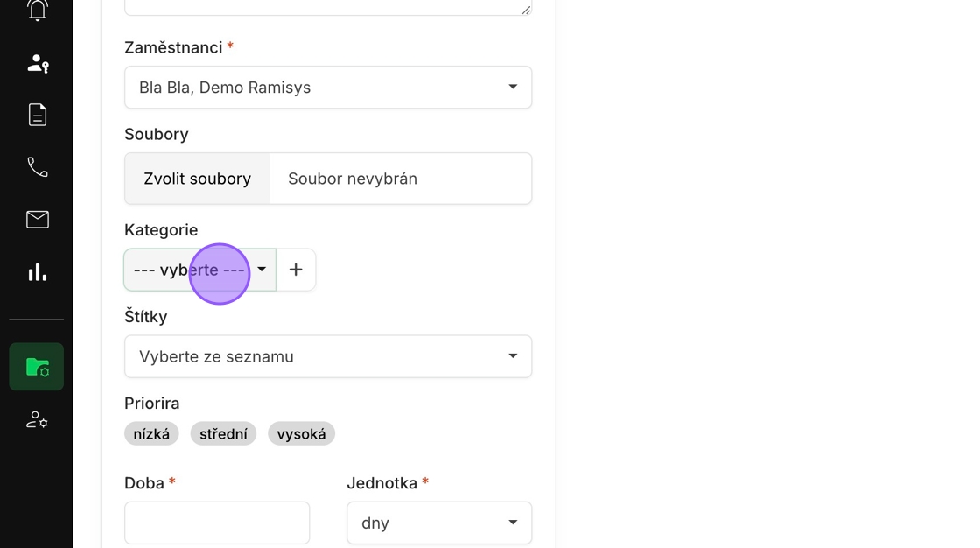Focus the Doba input field
The height and width of the screenshot is (548, 980).
click(x=217, y=523)
